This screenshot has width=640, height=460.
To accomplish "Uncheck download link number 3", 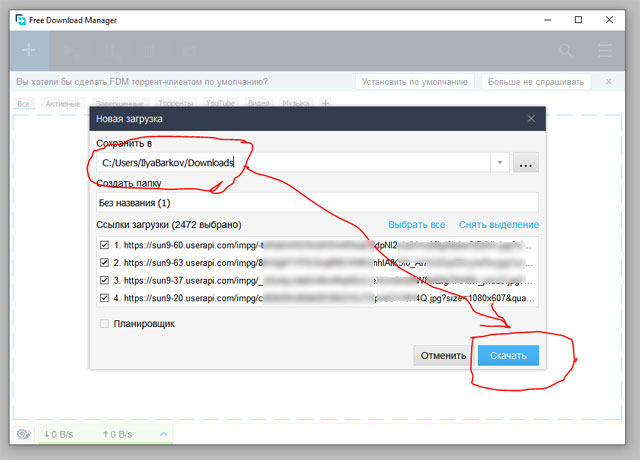I will point(104,280).
